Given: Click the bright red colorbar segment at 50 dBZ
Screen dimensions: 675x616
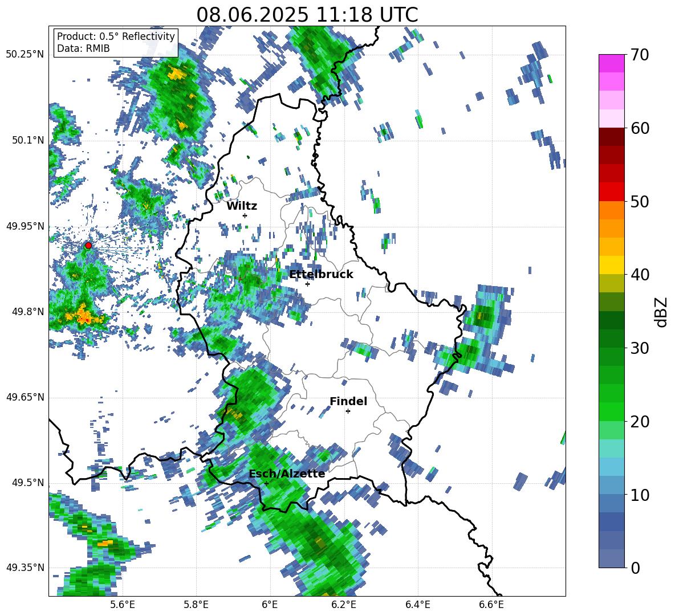Looking at the screenshot, I should 611,192.
